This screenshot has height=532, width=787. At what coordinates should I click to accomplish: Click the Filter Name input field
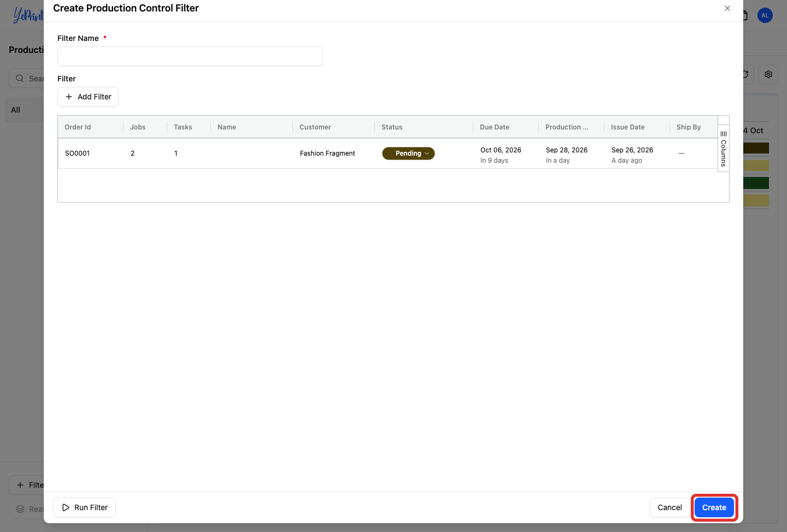(x=190, y=56)
